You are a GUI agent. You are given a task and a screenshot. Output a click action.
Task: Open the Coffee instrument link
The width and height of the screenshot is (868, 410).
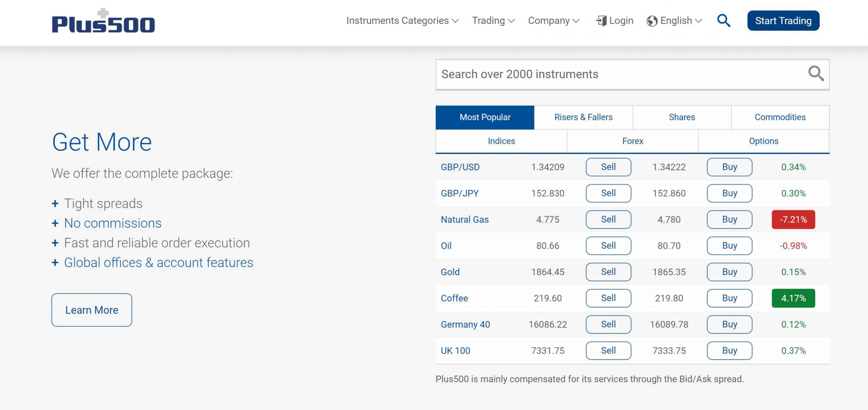(454, 298)
